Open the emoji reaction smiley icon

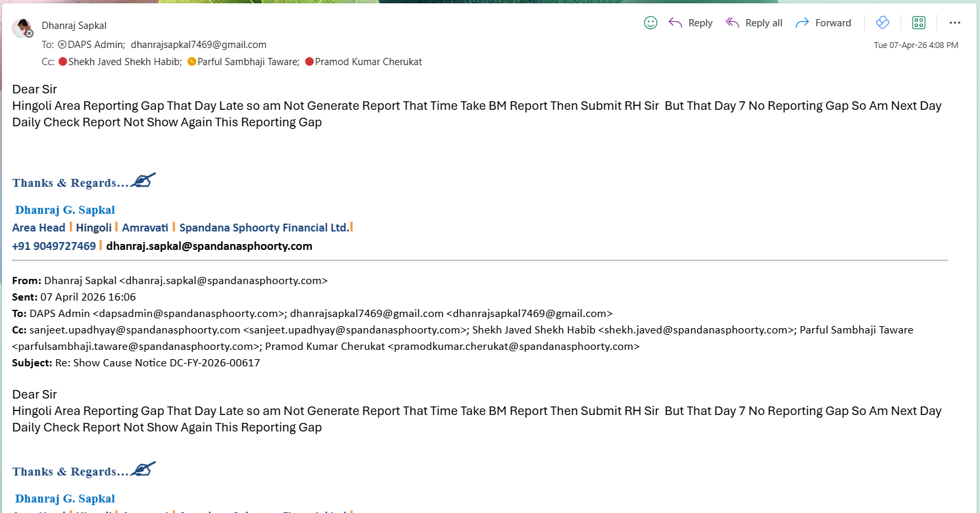pyautogui.click(x=650, y=23)
